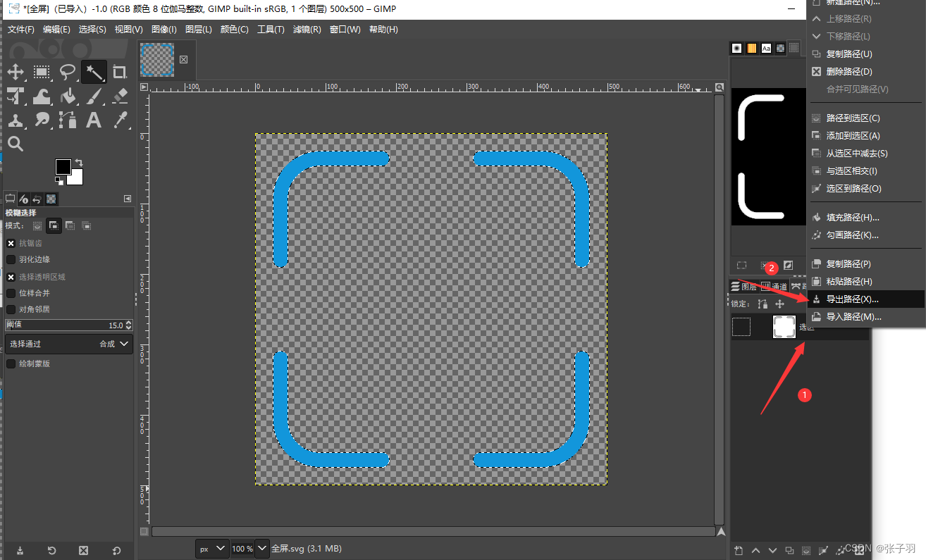Open tool options panel configuration menu
The width and height of the screenshot is (926, 560).
coord(128,199)
